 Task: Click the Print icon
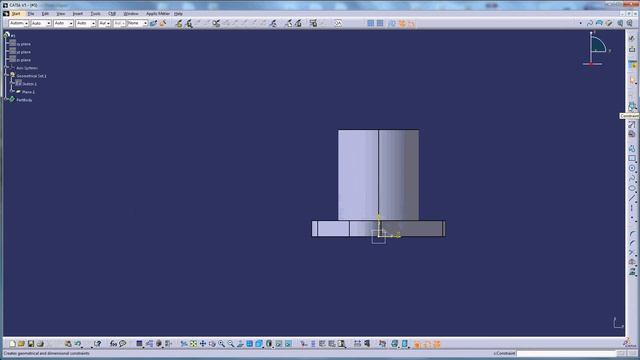(x=40, y=344)
